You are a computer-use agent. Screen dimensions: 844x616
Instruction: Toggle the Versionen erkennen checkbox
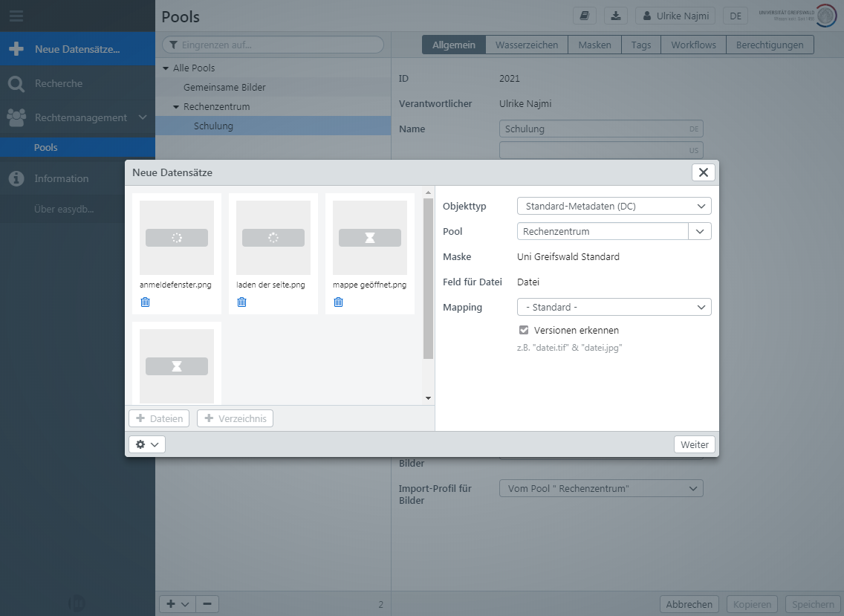tap(524, 330)
